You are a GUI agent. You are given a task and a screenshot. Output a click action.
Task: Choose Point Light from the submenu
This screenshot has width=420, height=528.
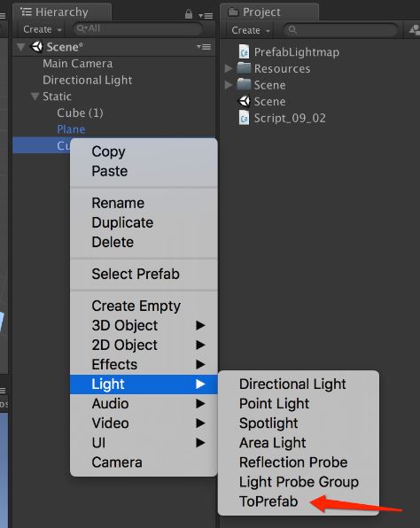(x=274, y=403)
